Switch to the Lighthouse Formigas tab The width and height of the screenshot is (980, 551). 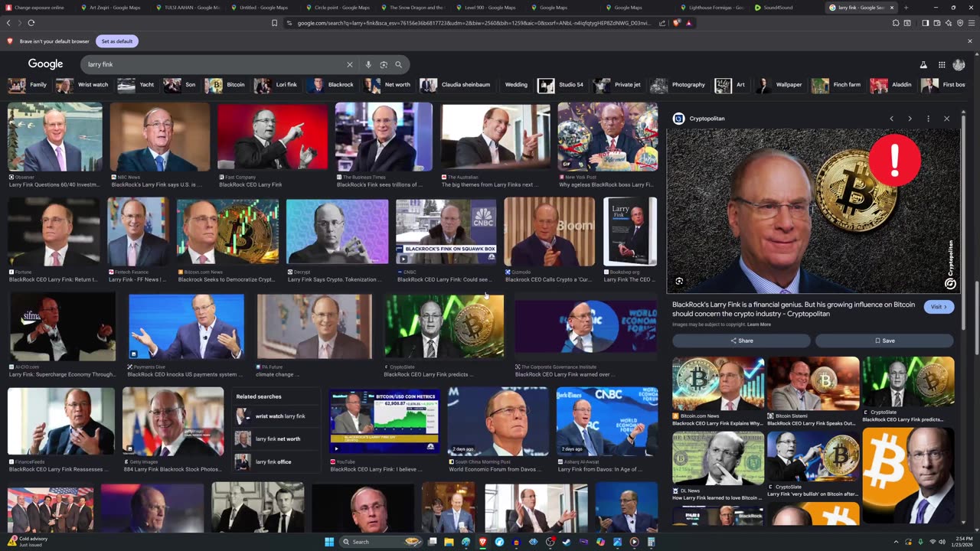712,8
